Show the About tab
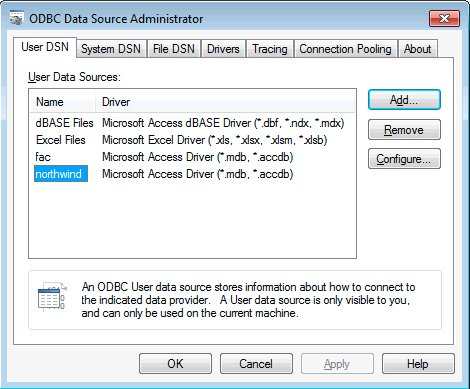The image size is (470, 389). pos(417,49)
